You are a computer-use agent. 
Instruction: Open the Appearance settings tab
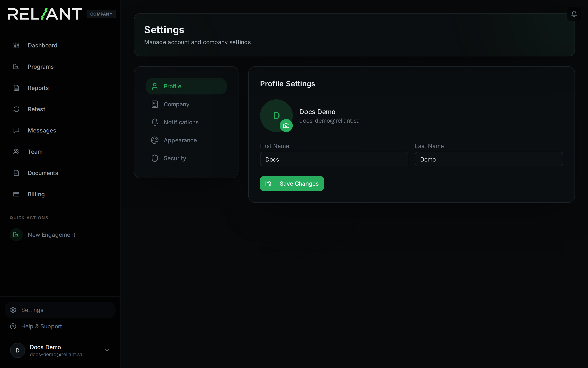point(186,140)
